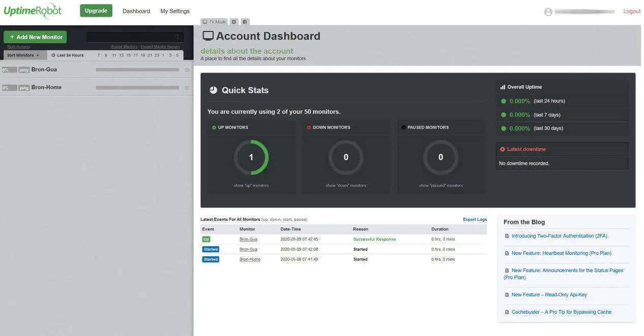This screenshot has width=644, height=336.
Task: Click 0% badge of Bron-Home
Action: 9,88
